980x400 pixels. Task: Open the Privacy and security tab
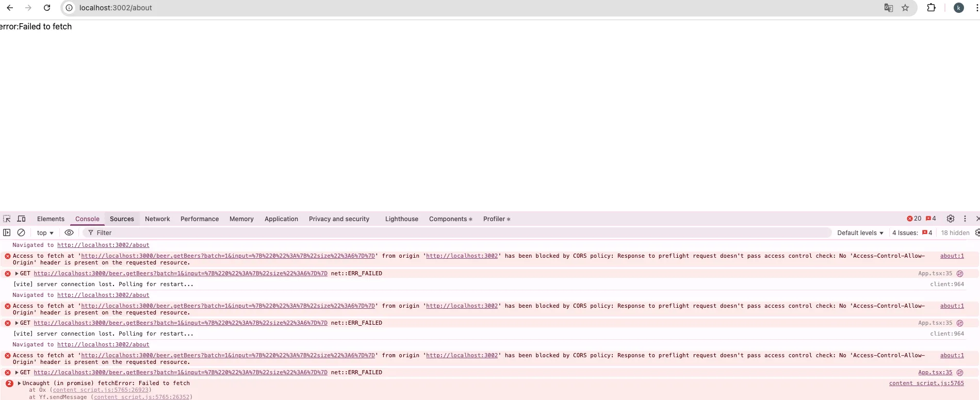339,219
